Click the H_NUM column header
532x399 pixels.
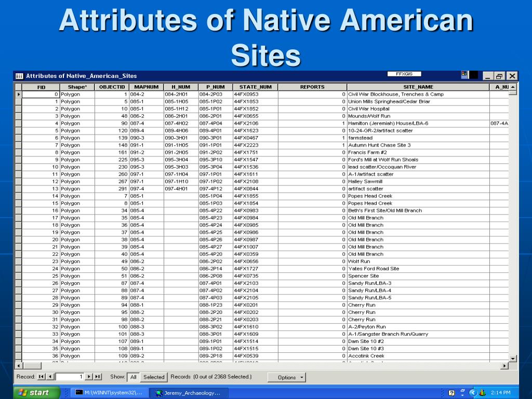tap(181, 87)
